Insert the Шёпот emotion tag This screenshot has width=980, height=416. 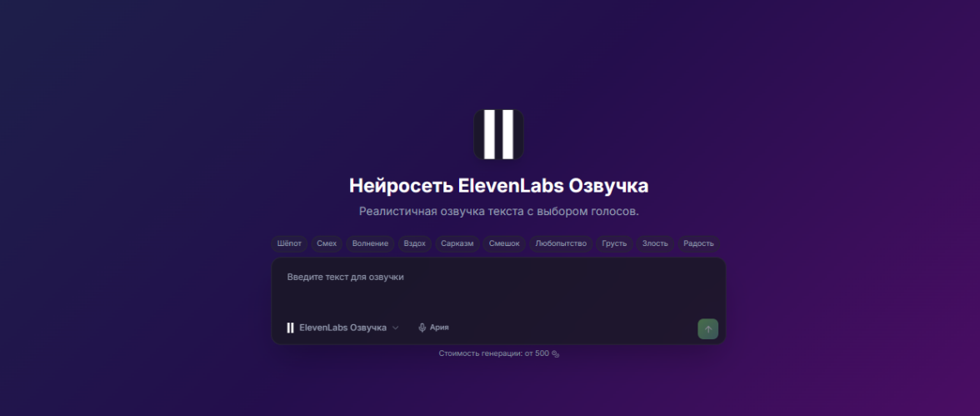289,243
